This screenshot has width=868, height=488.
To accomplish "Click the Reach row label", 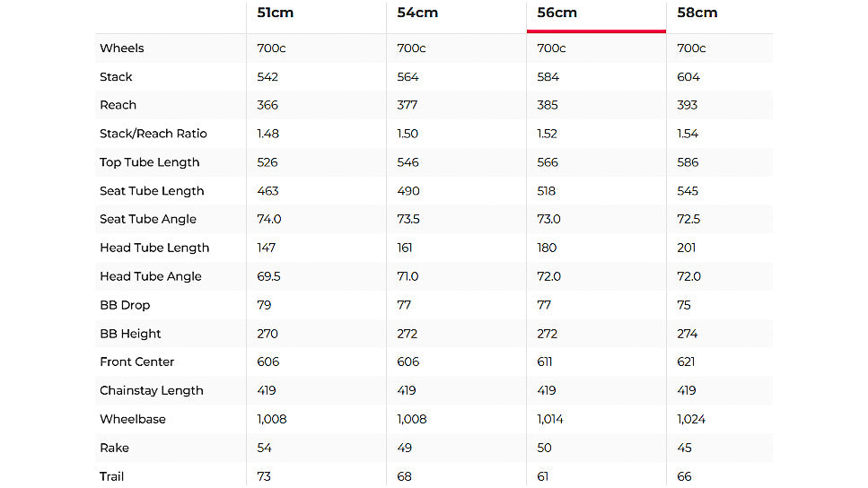I will (x=118, y=105).
